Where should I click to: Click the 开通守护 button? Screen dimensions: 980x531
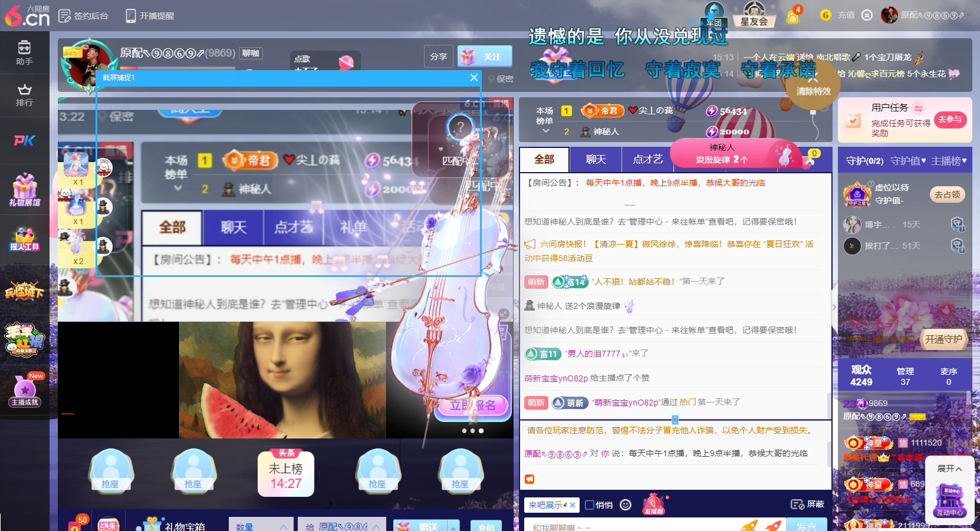pos(943,339)
